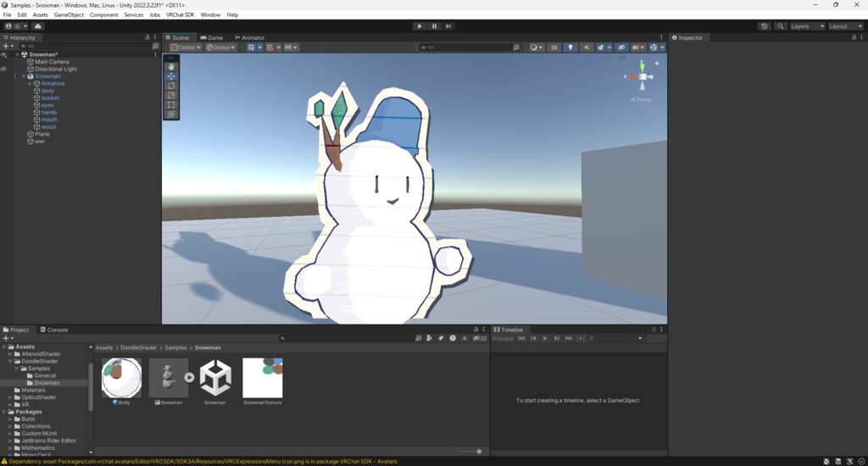Click the Project search by type icon
The image size is (868, 466).
429,338
